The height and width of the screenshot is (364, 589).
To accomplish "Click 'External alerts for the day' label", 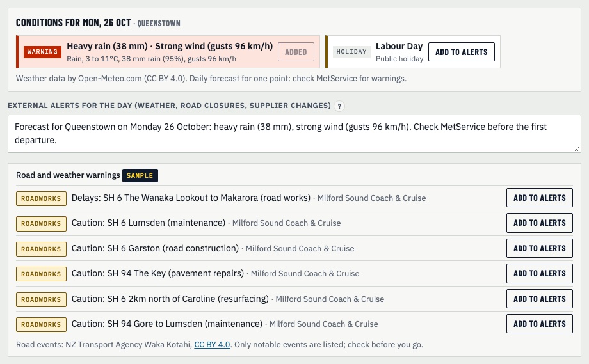I will [170, 106].
